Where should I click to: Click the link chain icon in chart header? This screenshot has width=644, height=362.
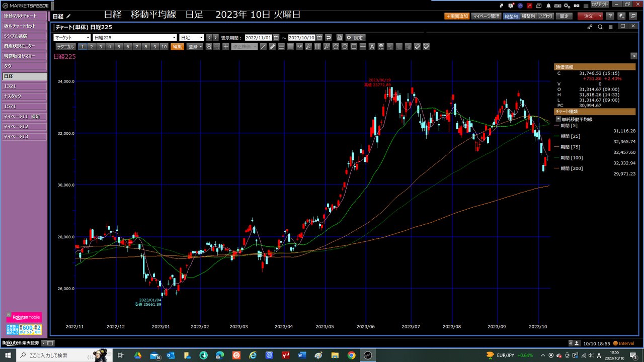click(590, 27)
